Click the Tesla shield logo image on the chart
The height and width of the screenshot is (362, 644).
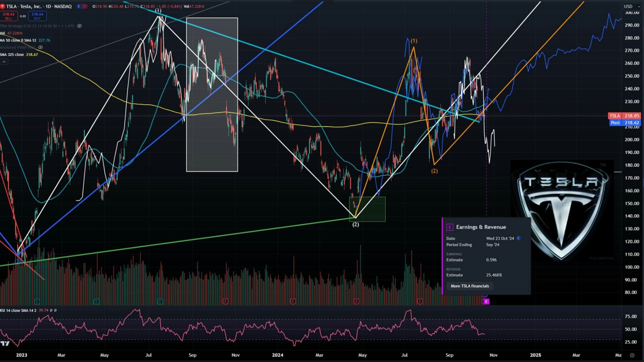point(562,210)
